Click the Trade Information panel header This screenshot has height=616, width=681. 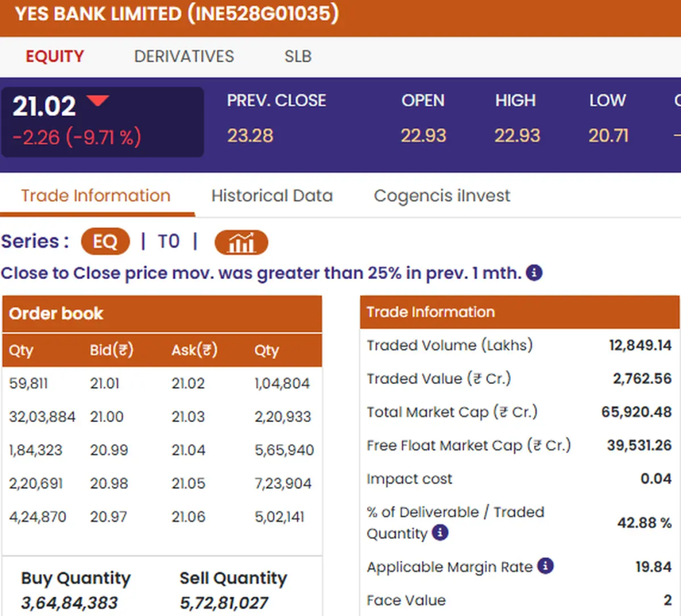(x=519, y=312)
